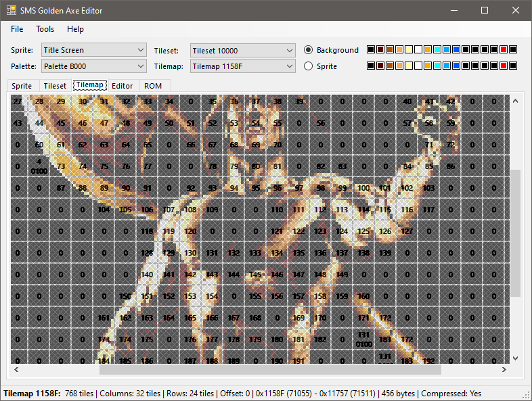The height and width of the screenshot is (401, 532).
Task: Select tilemap cell numbered 130
Action: click(x=190, y=253)
